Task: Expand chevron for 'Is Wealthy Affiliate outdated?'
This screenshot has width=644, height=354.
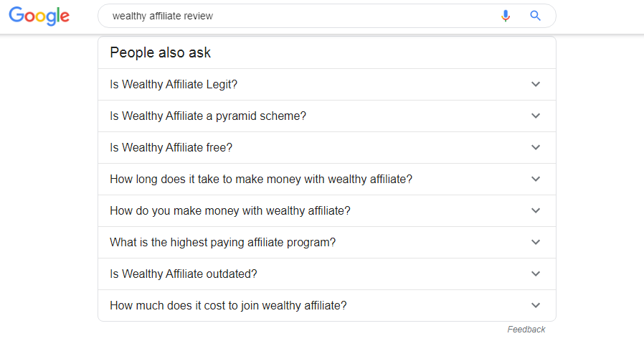Action: 535,274
